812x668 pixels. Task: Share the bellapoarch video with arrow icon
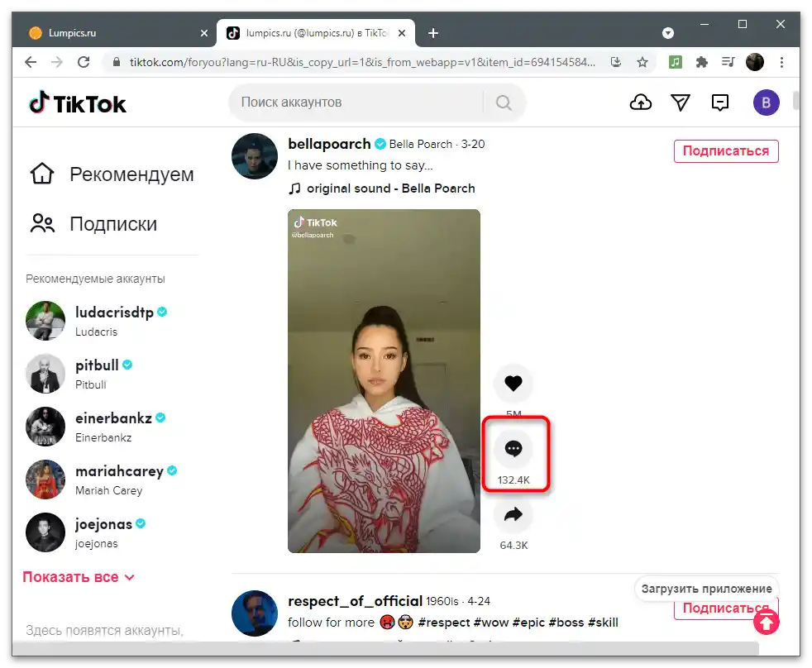[513, 514]
